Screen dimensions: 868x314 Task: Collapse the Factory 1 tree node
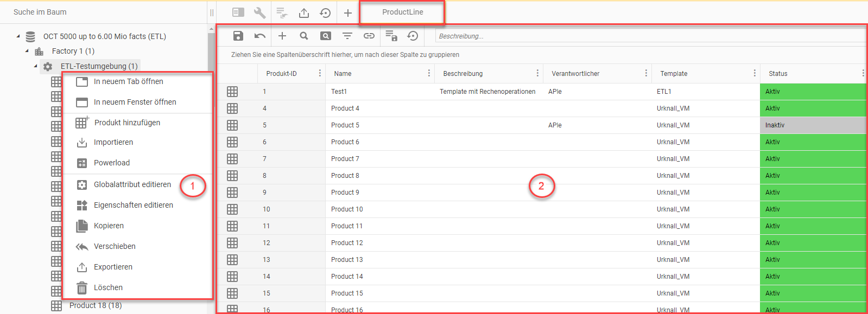(x=27, y=51)
